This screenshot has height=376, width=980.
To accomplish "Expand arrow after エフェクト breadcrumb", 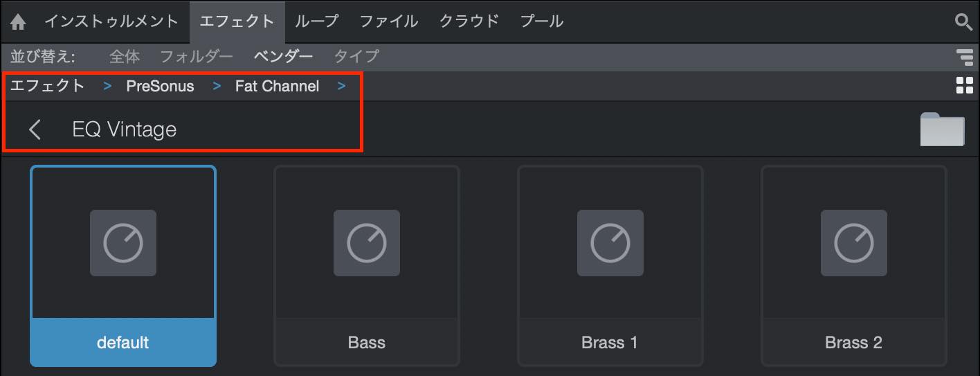I will click(x=107, y=87).
